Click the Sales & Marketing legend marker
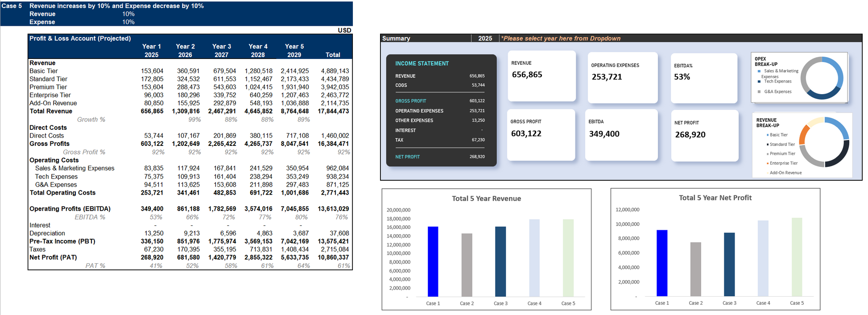This screenshot has height=315, width=868. (759, 71)
